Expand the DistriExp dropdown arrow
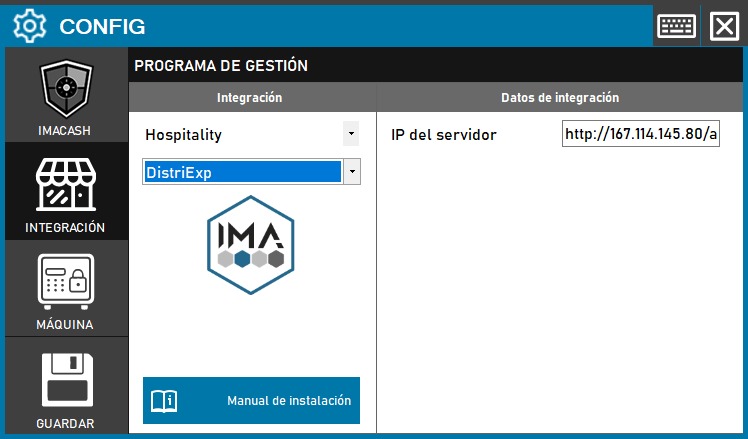The image size is (748, 439). (351, 172)
